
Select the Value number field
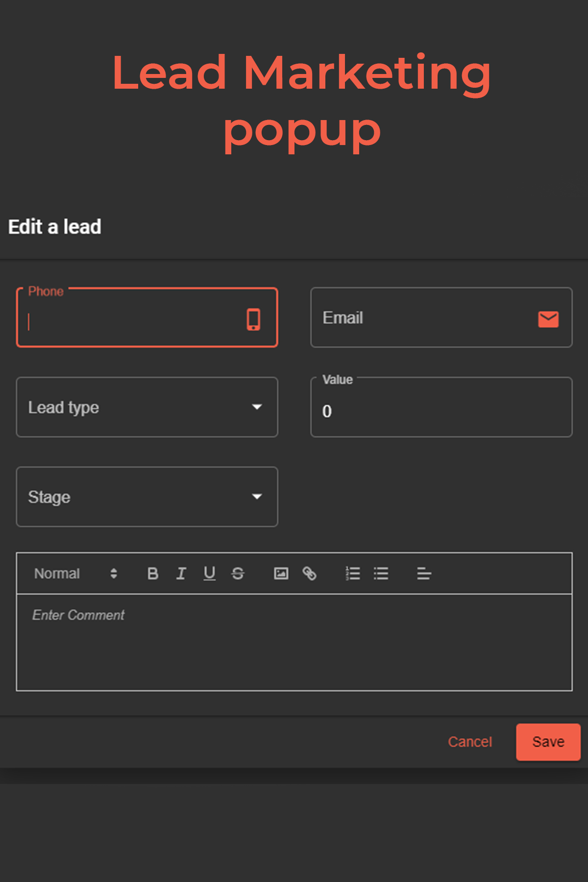441,411
